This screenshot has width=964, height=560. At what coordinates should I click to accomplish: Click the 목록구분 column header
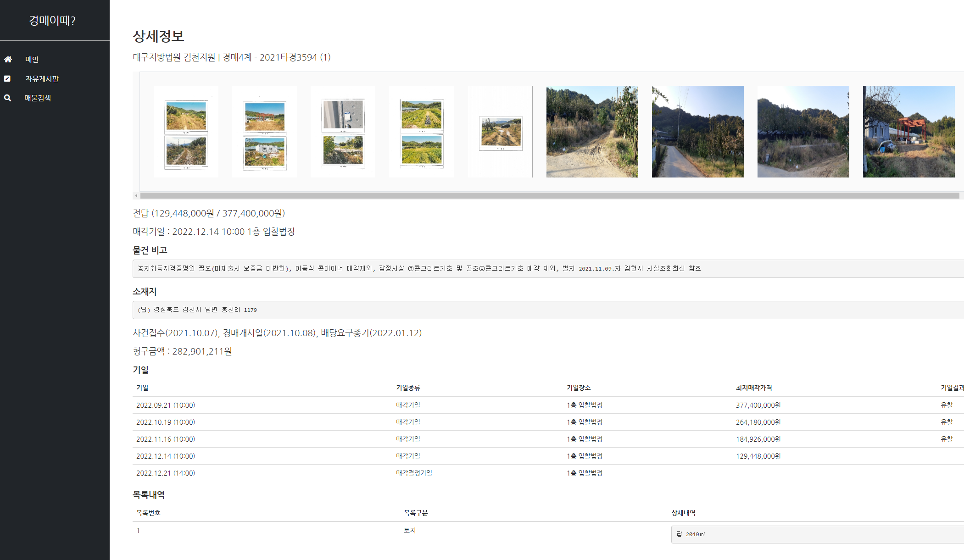[x=416, y=513]
